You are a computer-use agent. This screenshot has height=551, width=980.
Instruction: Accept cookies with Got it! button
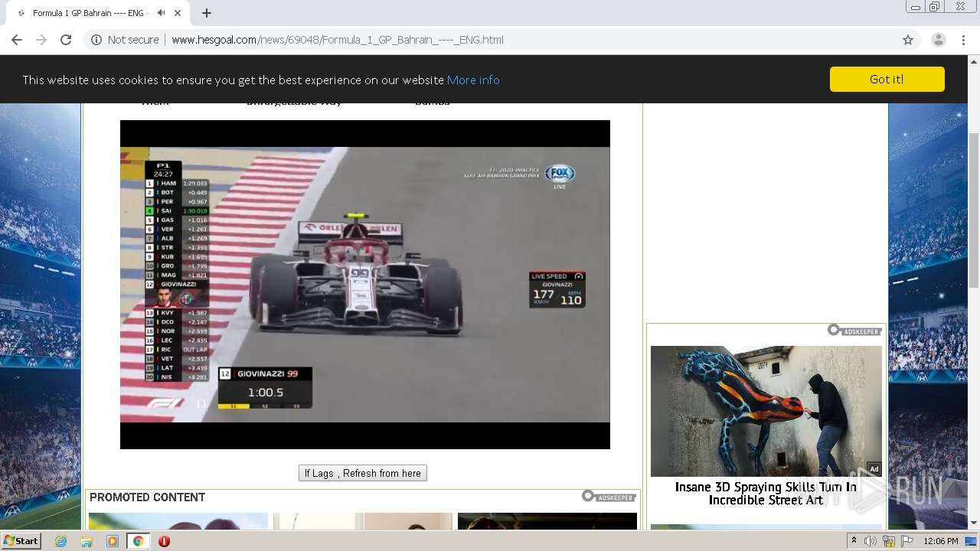(887, 79)
